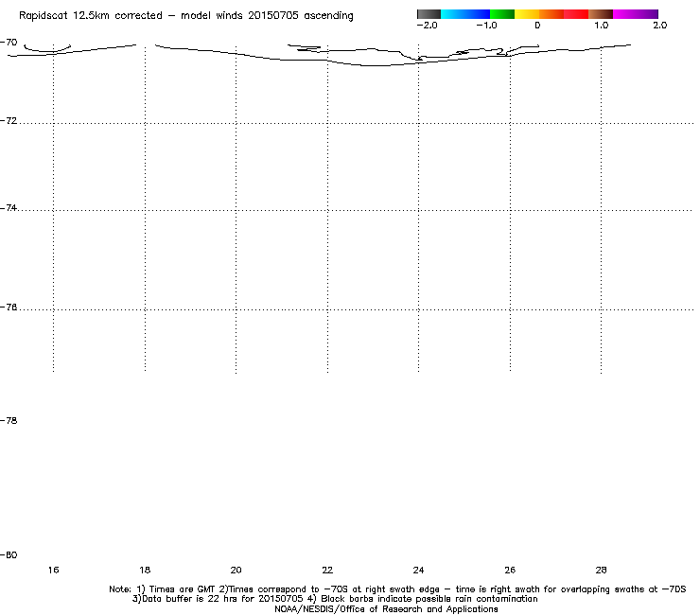Click the 2.0 color scale label
The width and height of the screenshot is (700, 615).
660,26
